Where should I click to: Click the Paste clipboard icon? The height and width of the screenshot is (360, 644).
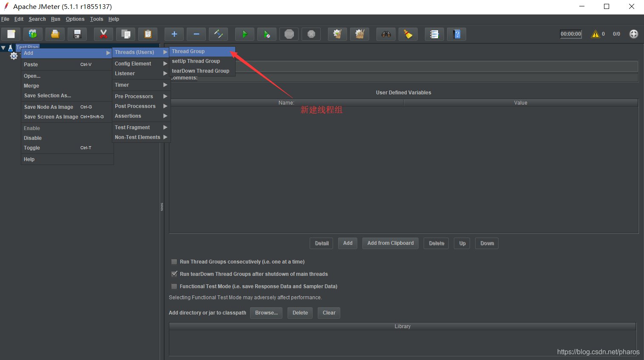[x=148, y=34]
